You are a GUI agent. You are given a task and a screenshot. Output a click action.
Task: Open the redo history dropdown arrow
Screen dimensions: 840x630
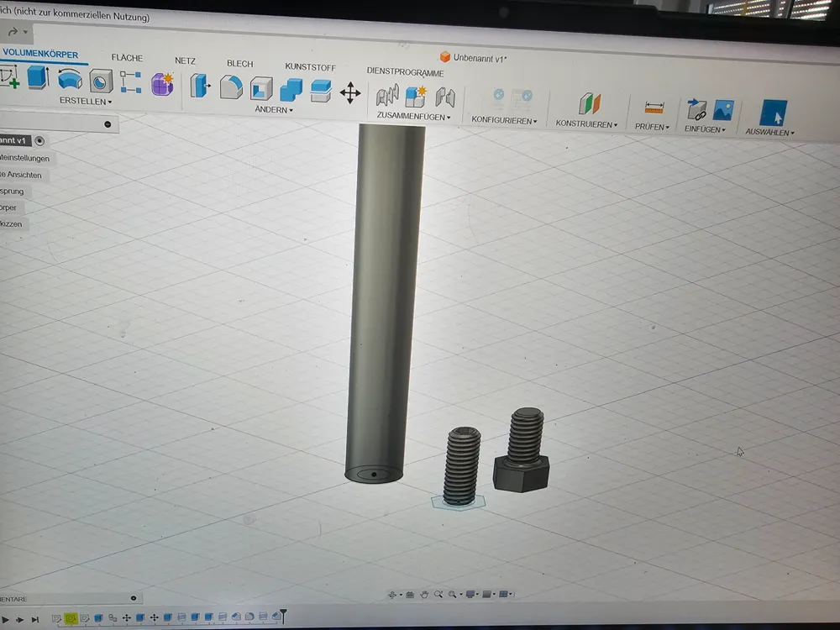(25, 32)
